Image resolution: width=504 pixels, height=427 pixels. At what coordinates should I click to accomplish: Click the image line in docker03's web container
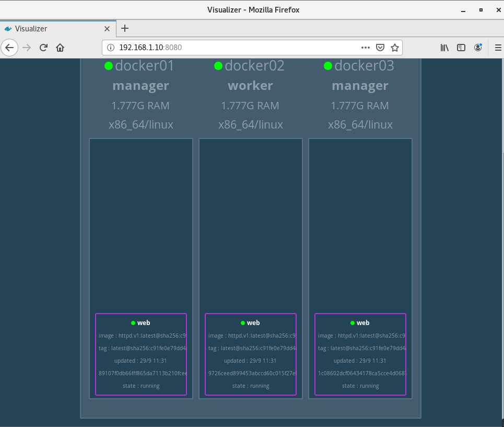(x=361, y=336)
